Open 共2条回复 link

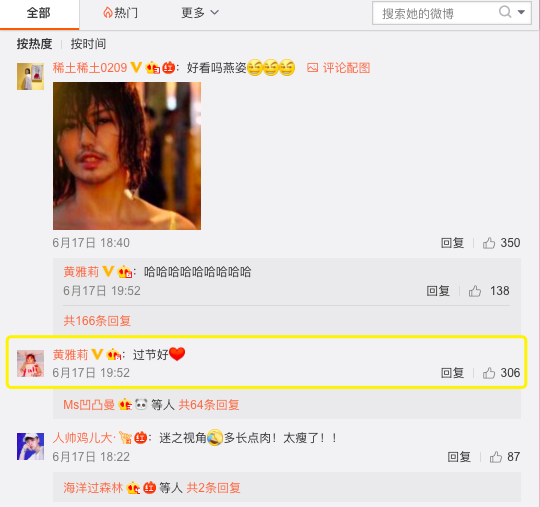(x=214, y=488)
